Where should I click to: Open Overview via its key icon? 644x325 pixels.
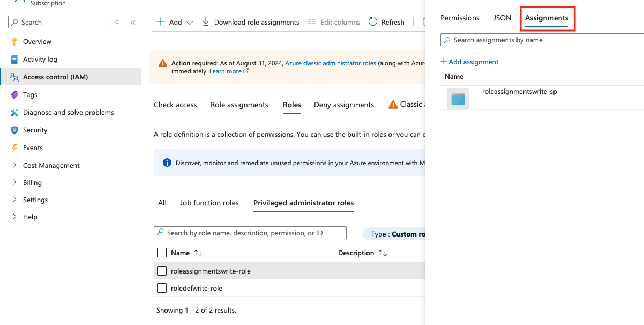(14, 42)
